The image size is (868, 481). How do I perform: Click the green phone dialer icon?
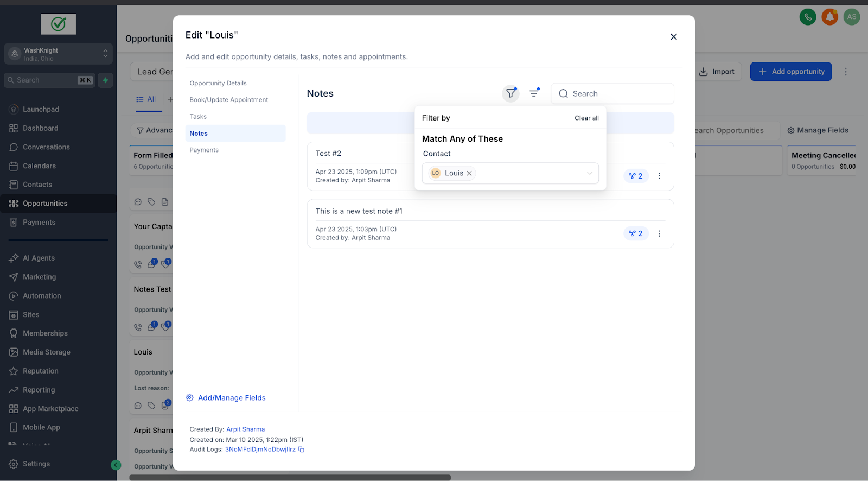click(807, 17)
